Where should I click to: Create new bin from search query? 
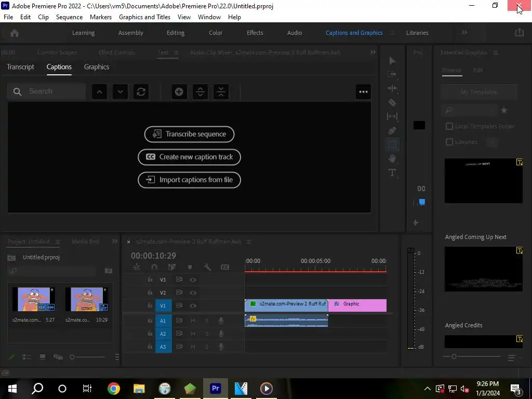pyautogui.click(x=108, y=271)
